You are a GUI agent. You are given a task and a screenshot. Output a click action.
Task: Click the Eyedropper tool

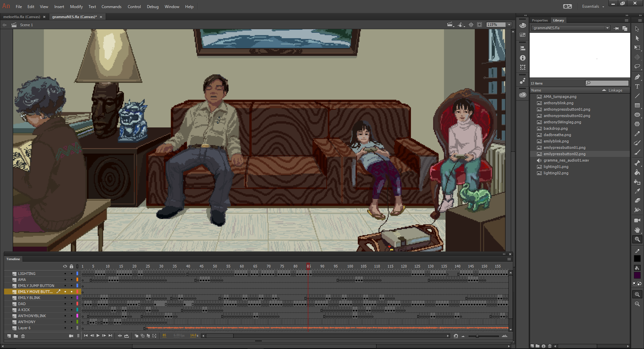coord(637,191)
